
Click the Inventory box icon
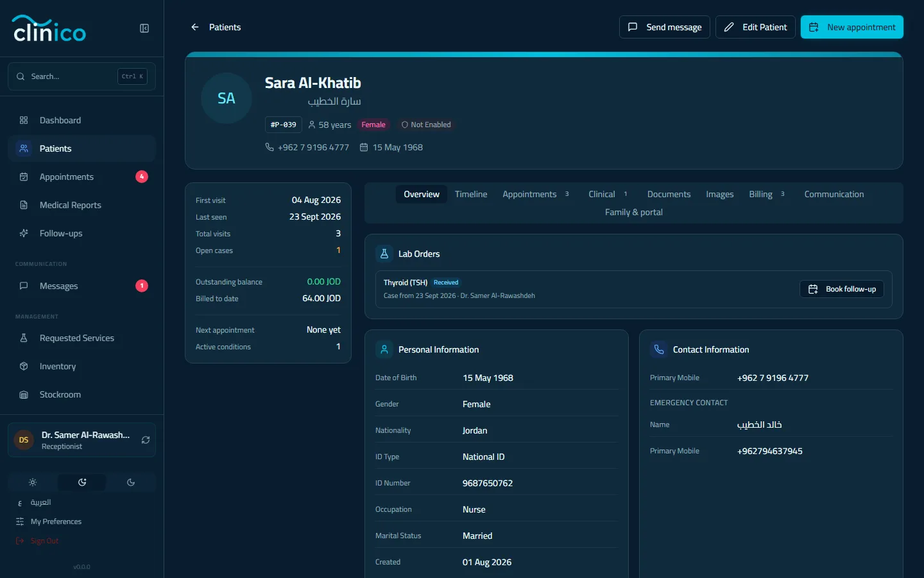tap(24, 366)
